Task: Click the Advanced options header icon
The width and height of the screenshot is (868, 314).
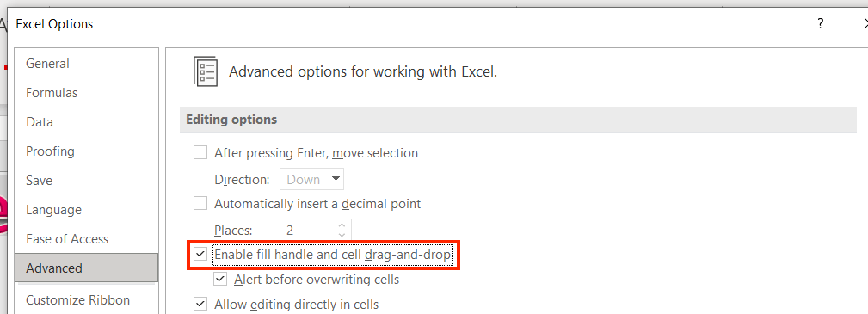Action: tap(206, 71)
